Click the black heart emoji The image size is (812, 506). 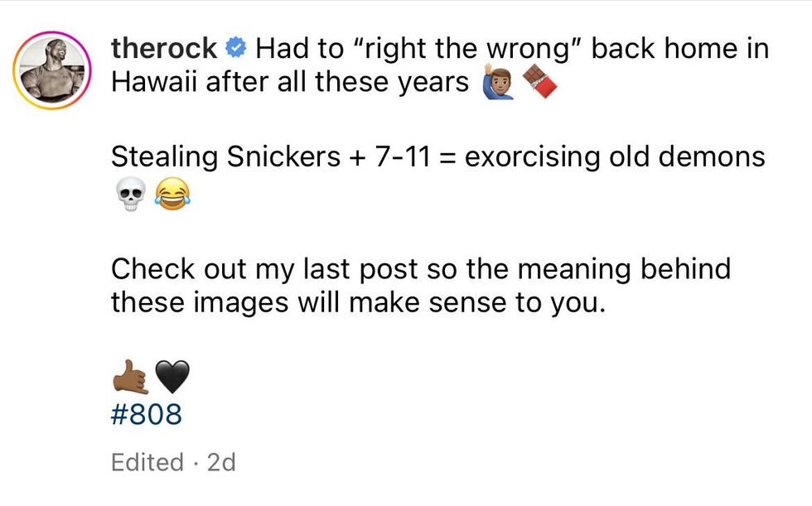click(x=172, y=379)
